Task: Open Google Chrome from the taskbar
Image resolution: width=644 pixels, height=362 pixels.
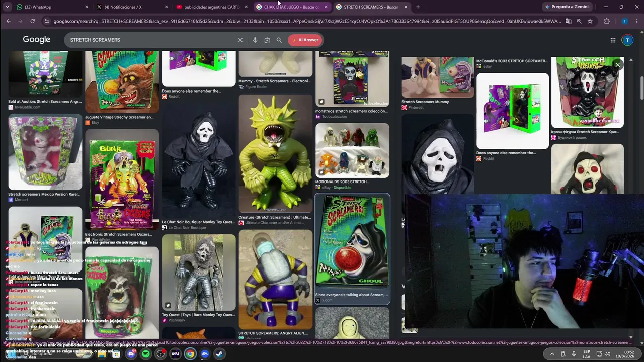Action: (x=190, y=354)
